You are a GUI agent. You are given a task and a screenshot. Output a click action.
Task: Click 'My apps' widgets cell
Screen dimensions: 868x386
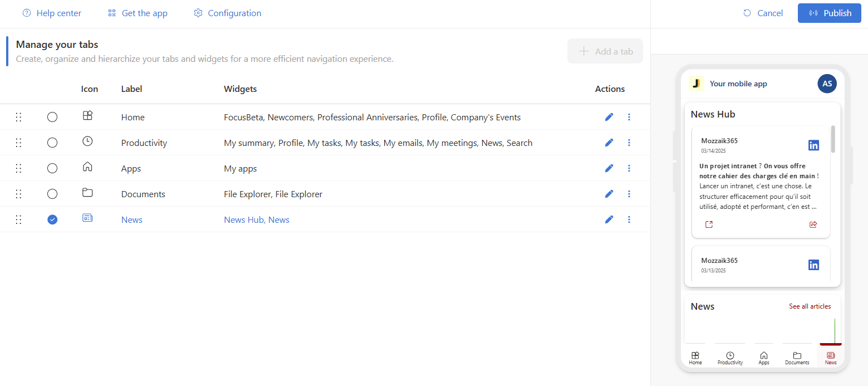pyautogui.click(x=241, y=168)
